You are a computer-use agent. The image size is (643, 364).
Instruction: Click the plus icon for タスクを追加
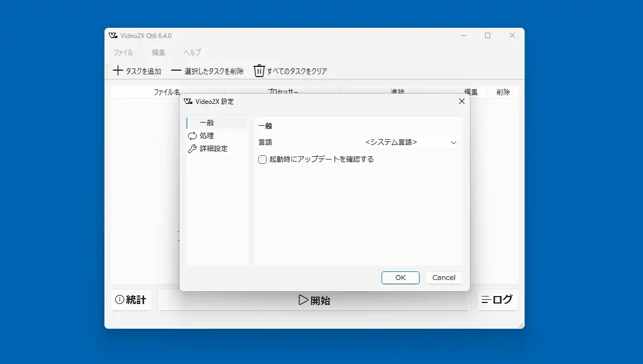point(118,71)
